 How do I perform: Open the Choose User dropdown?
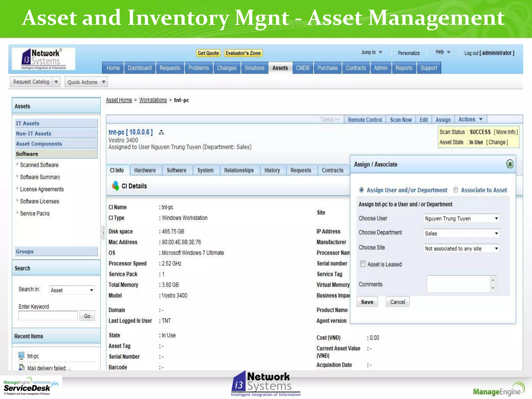(x=461, y=218)
